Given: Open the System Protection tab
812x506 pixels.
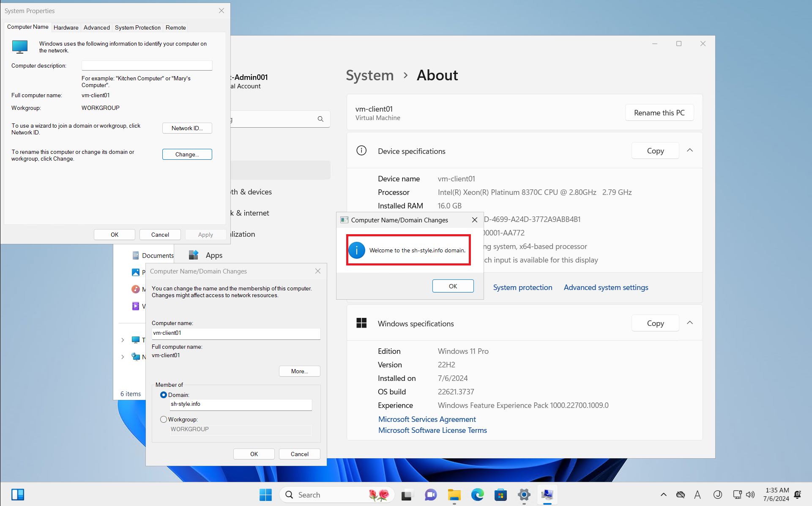Looking at the screenshot, I should [137, 27].
